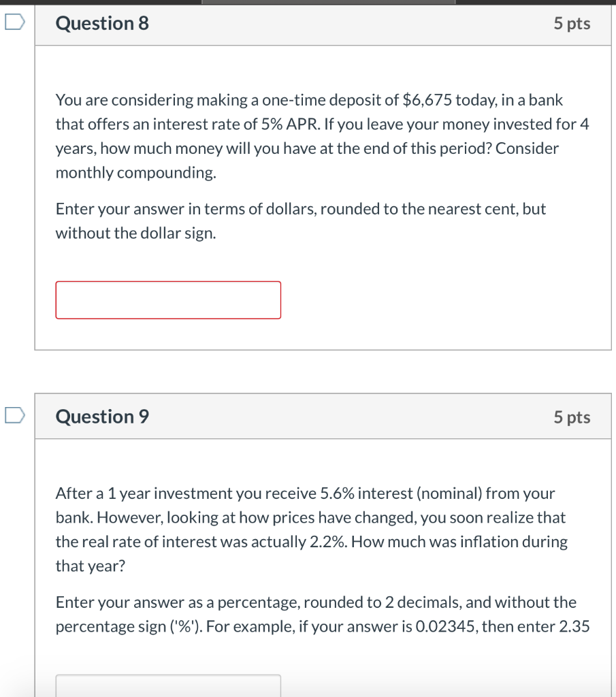Click the question flag indicator at top left

click(x=15, y=22)
